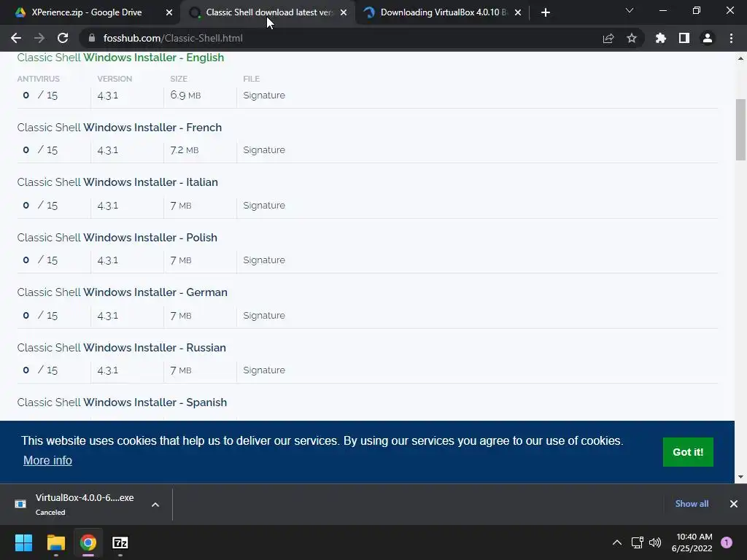This screenshot has height=560, width=747.
Task: Show all downloads
Action: [692, 504]
